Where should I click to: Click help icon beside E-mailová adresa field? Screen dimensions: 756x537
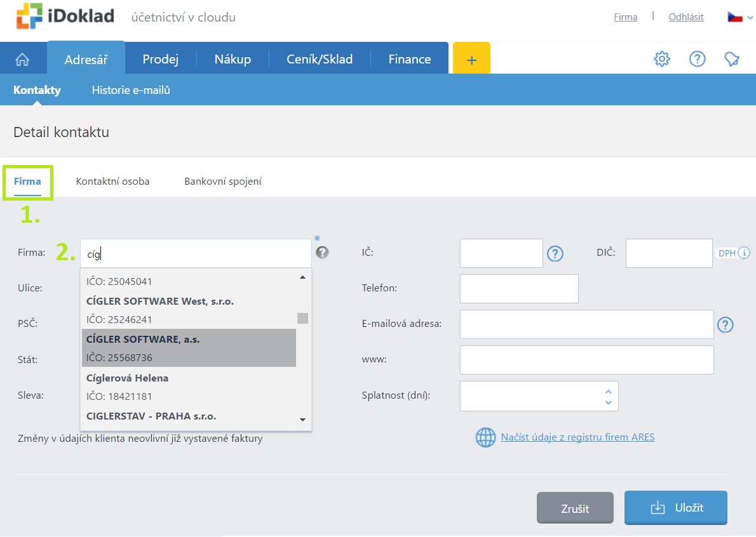[x=725, y=324]
